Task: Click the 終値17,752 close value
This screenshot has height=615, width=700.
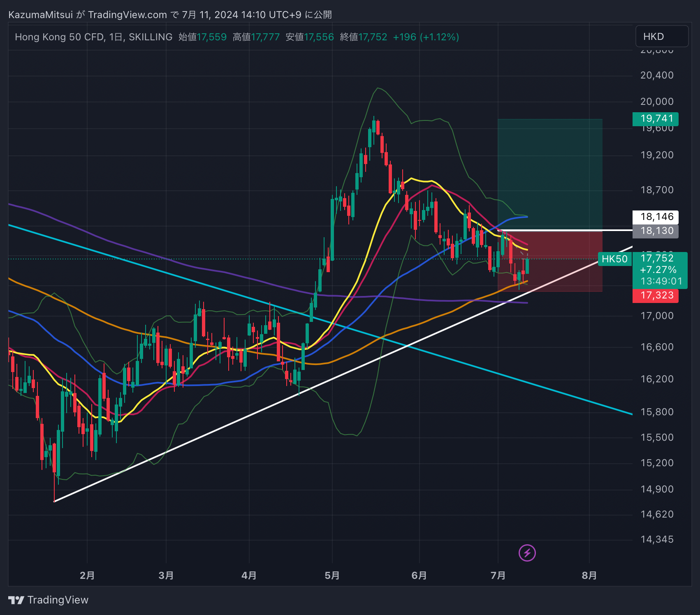Action: (x=363, y=37)
